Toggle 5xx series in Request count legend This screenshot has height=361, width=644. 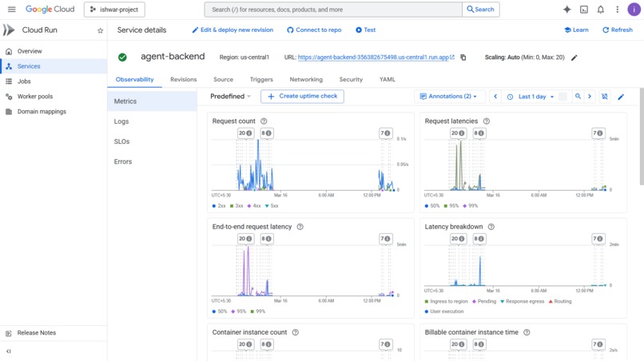click(272, 206)
